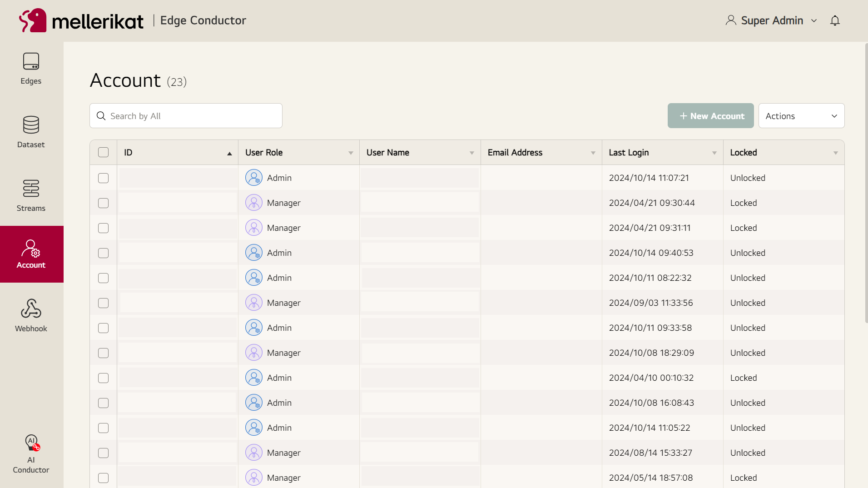
Task: Click the Edge Conductor title text
Action: coord(203,20)
